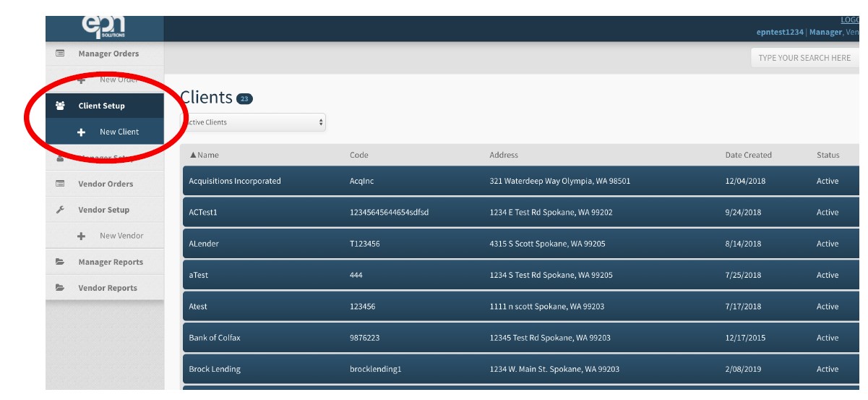
Task: Click Active status in the Brock Lending row
Action: pyautogui.click(x=828, y=369)
